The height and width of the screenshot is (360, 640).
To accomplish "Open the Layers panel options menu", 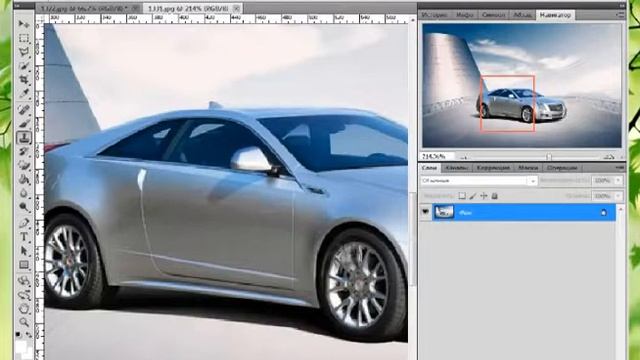I will (620, 167).
